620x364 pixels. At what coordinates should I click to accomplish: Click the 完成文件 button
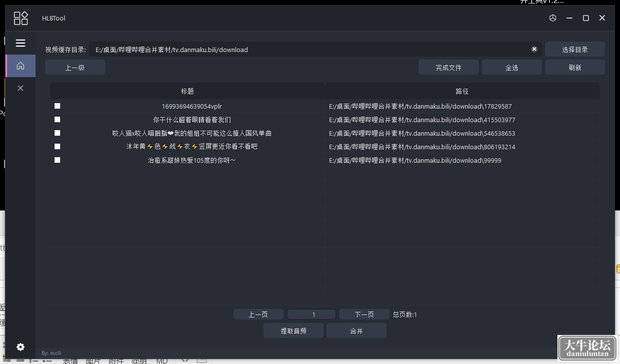click(449, 68)
